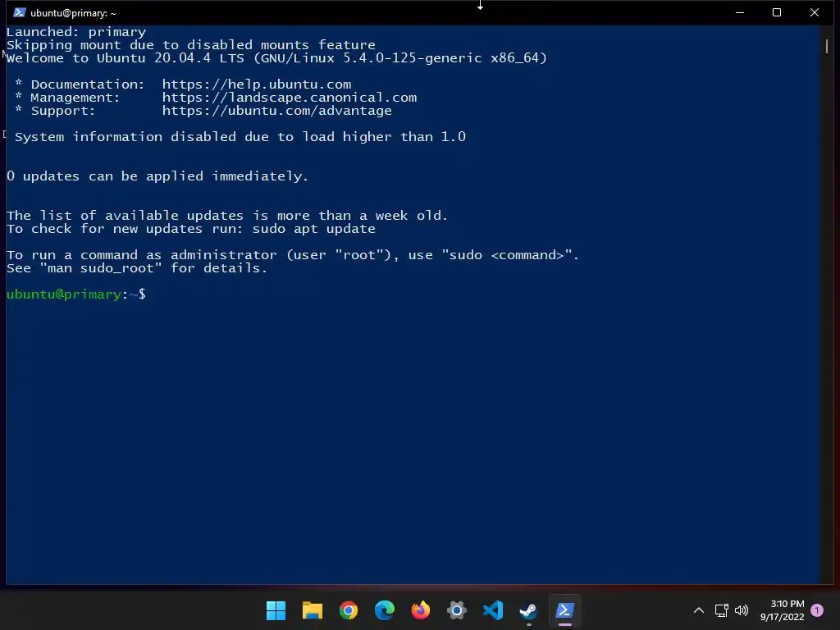Viewport: 840px width, 630px height.
Task: Click "0 updates can be applied immediately."
Action: (x=157, y=176)
